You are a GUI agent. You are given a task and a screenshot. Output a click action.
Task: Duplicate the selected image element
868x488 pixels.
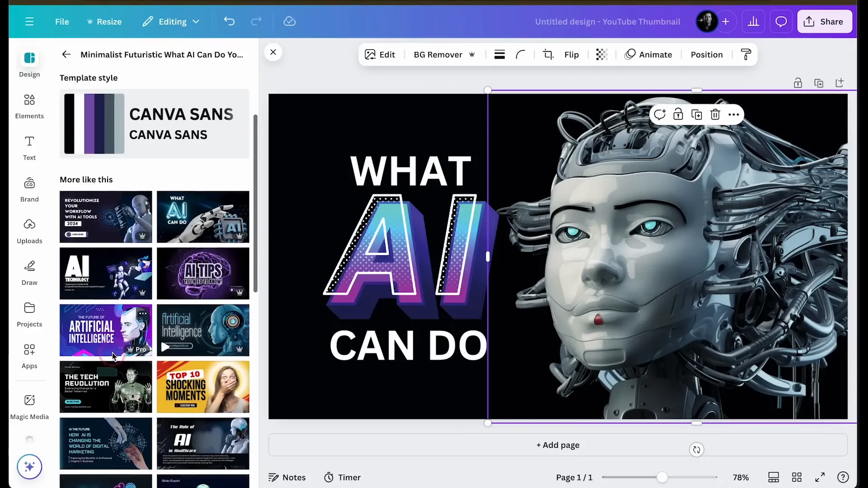pyautogui.click(x=697, y=114)
